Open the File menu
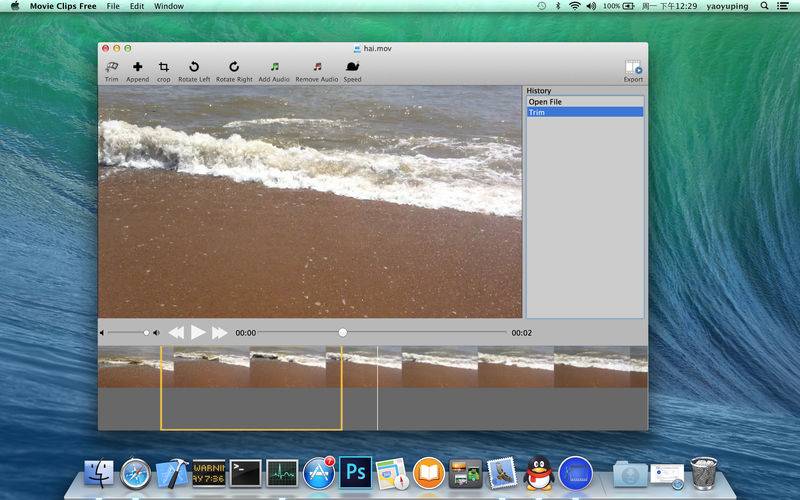Image resolution: width=800 pixels, height=500 pixels. click(x=113, y=6)
